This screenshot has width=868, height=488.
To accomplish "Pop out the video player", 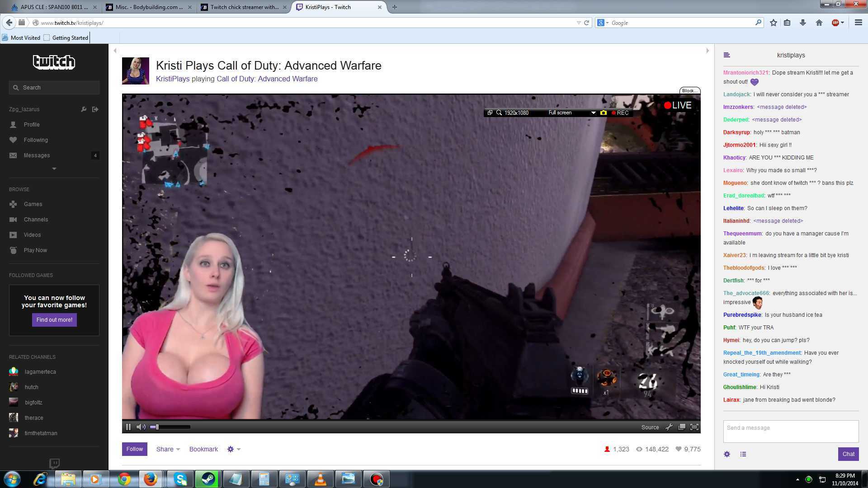I will 682,427.
